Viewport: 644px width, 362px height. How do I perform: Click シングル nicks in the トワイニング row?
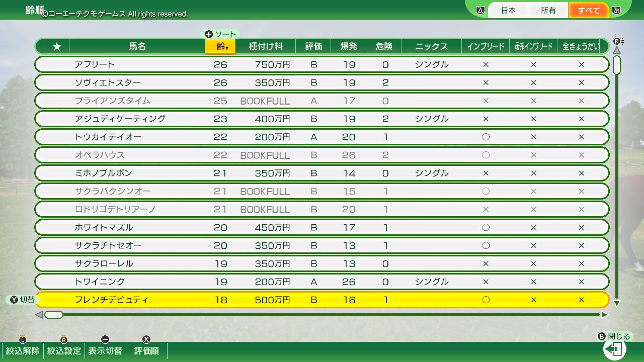pos(432,282)
